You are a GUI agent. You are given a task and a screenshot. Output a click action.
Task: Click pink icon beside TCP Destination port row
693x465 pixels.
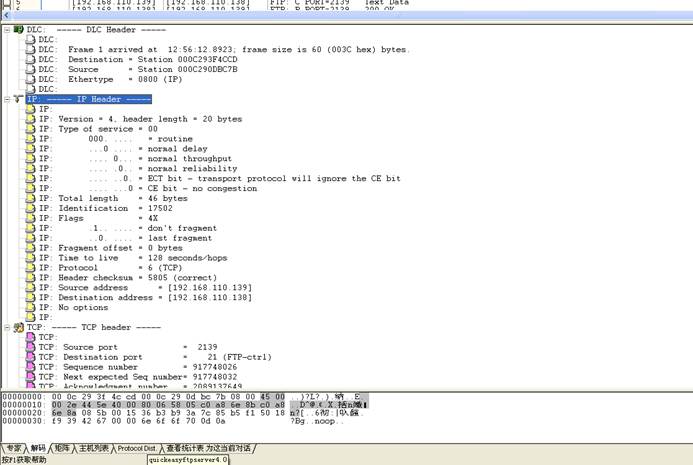click(x=30, y=357)
